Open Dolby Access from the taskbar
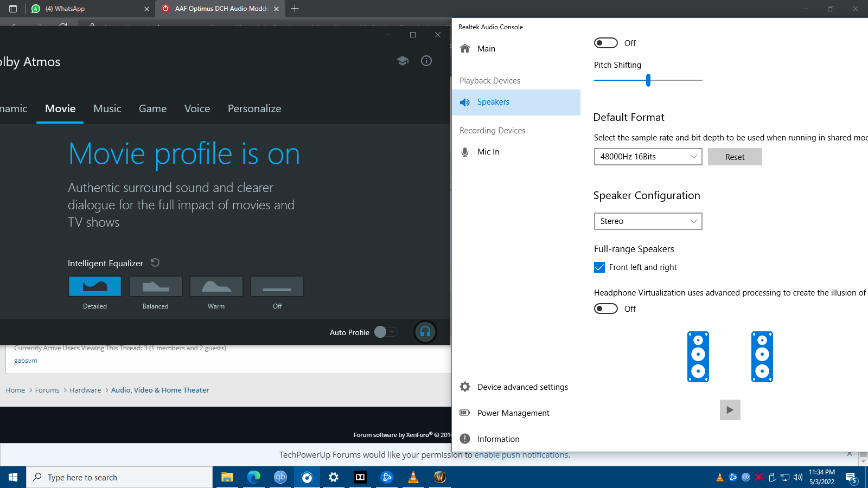The image size is (868, 488). [x=360, y=477]
